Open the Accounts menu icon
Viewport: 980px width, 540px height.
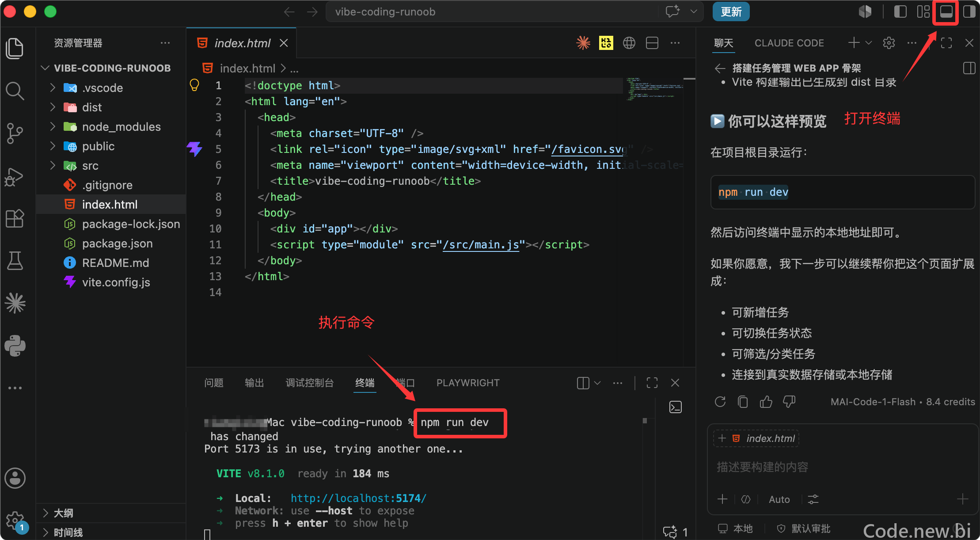coord(15,478)
